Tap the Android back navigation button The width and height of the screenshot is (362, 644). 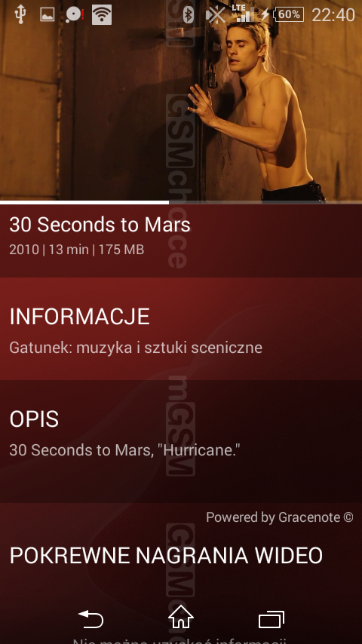[x=90, y=620]
